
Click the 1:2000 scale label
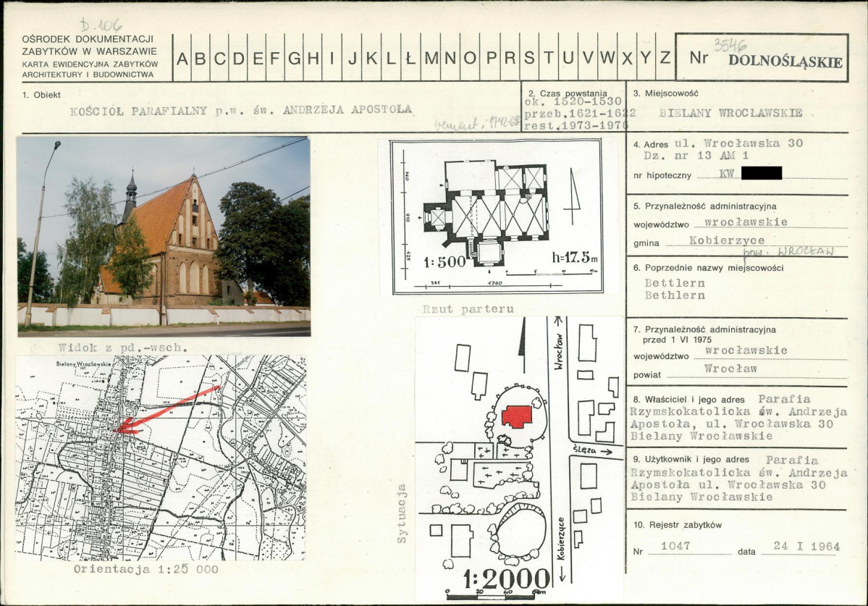507,578
